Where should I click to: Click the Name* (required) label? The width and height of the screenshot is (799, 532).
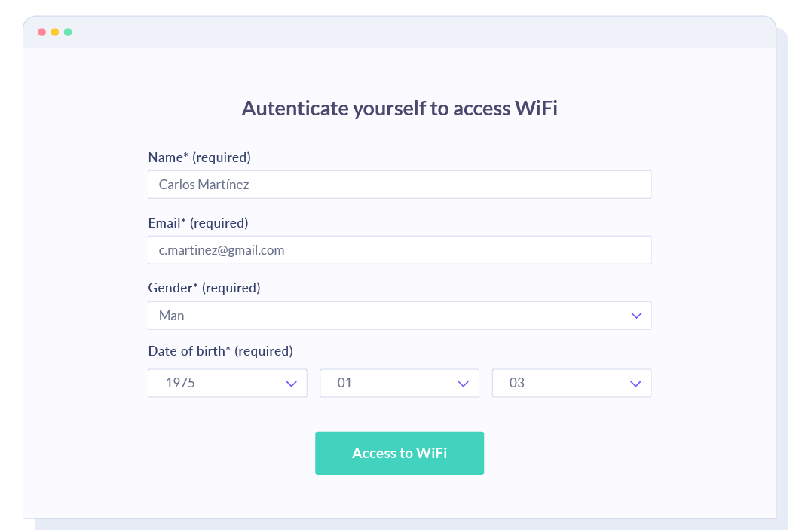point(199,157)
